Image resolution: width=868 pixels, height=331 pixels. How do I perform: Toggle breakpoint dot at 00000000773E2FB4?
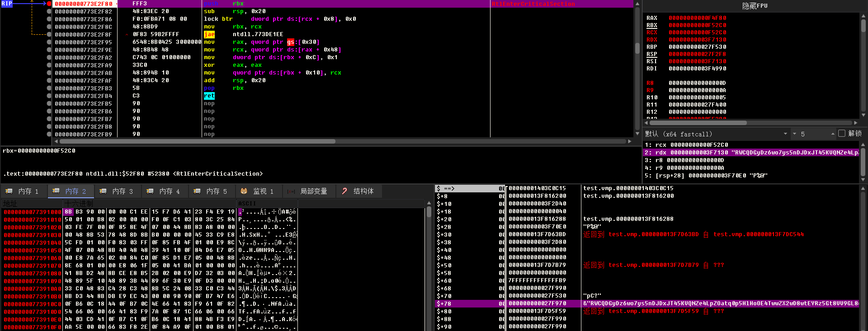(x=49, y=96)
